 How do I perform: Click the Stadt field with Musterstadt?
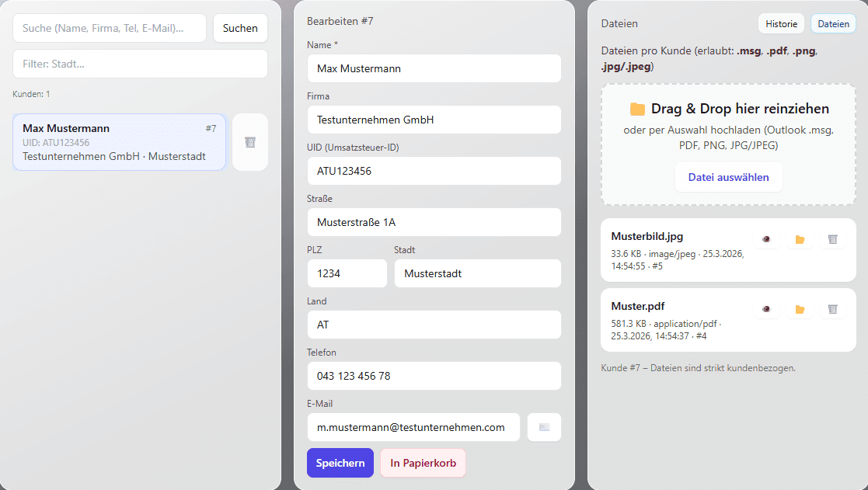coord(478,274)
